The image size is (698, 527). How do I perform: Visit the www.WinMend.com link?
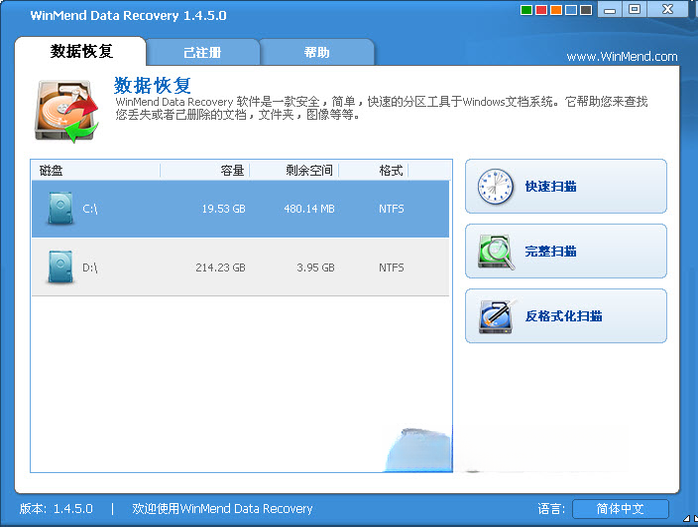tap(622, 57)
